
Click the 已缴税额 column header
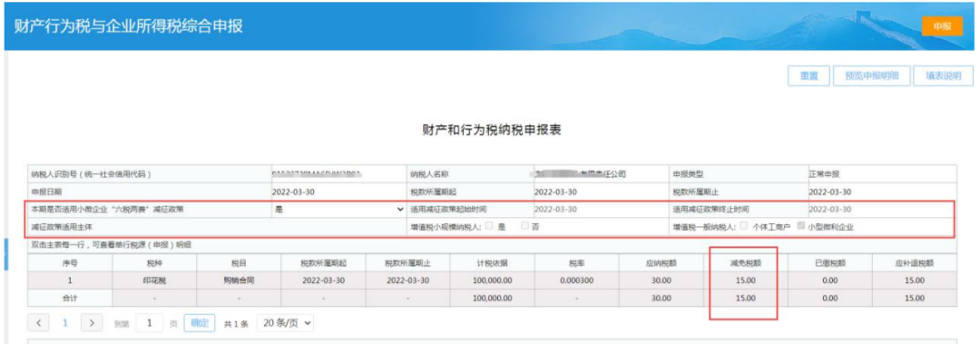click(x=830, y=263)
